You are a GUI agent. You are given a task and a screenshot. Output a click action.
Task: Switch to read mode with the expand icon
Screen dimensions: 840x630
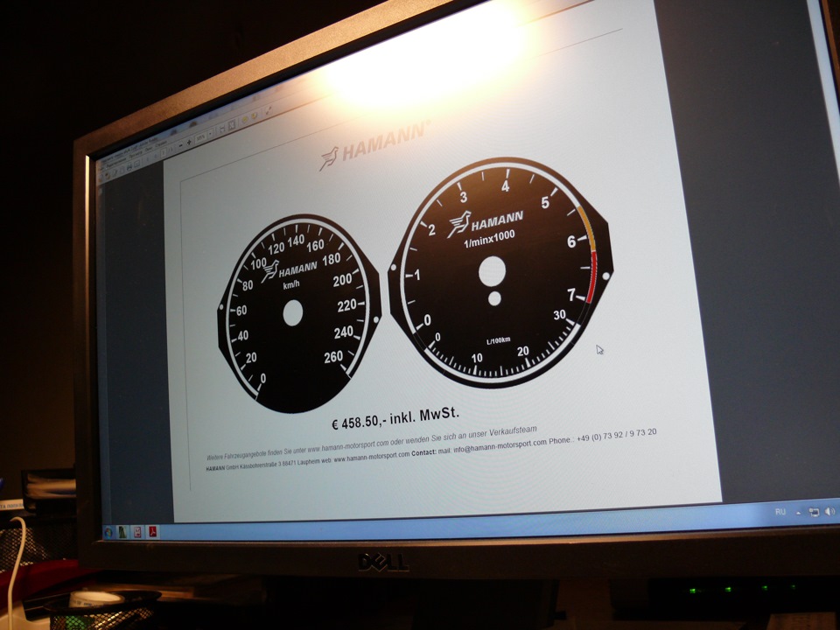[x=268, y=110]
